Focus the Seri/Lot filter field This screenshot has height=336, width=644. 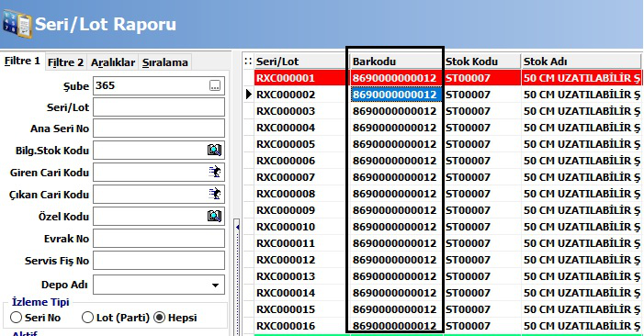click(159, 107)
